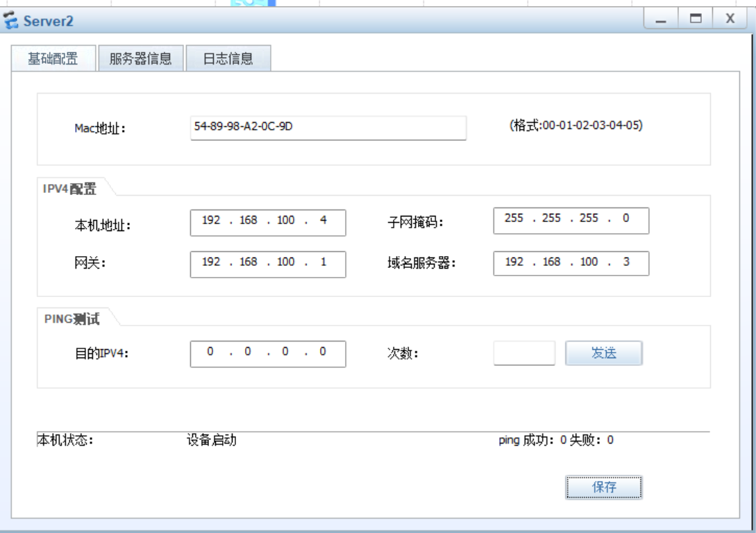This screenshot has height=533, width=756.
Task: Click the 网关 IP field
Action: coord(268,264)
